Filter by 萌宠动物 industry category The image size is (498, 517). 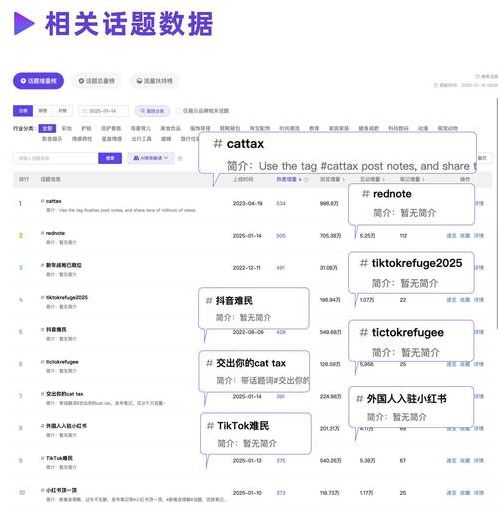tap(448, 128)
